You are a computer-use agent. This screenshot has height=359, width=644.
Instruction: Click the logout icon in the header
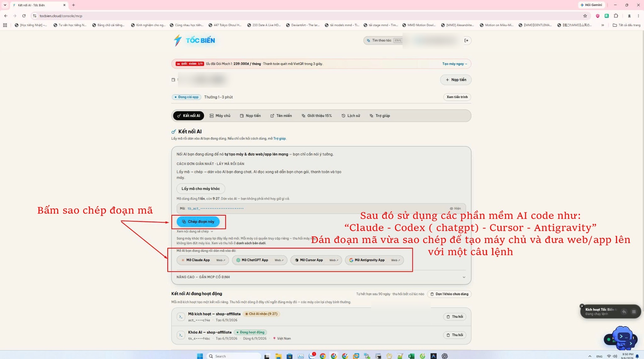tap(466, 40)
